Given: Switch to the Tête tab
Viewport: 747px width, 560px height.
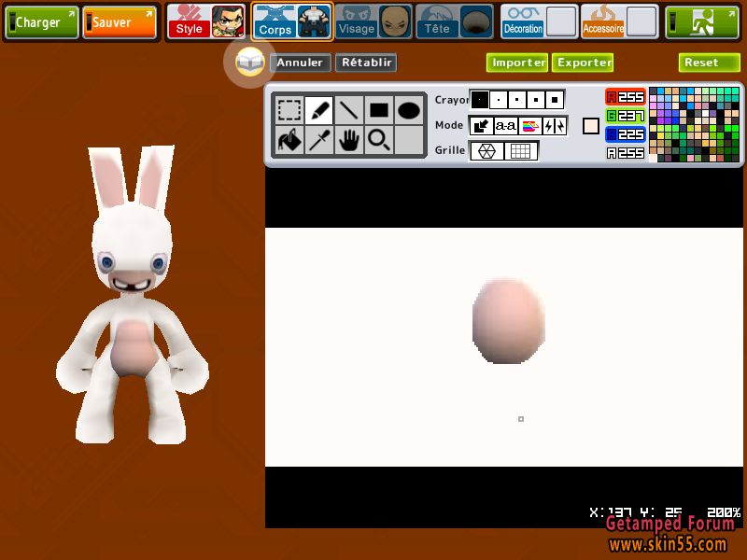Looking at the screenshot, I should [454, 21].
